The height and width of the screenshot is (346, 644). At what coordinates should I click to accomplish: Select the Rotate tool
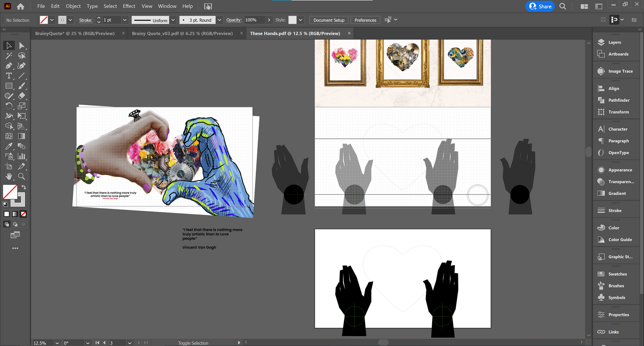(8, 106)
